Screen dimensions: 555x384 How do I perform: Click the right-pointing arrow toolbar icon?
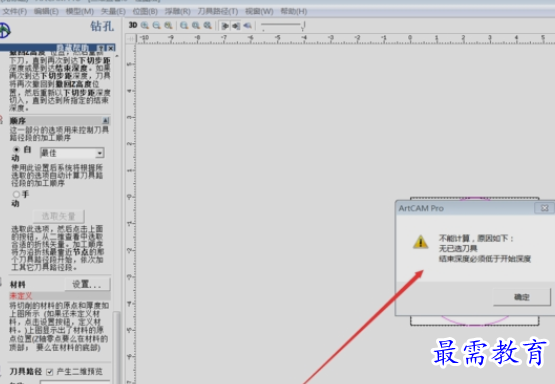coord(225,26)
